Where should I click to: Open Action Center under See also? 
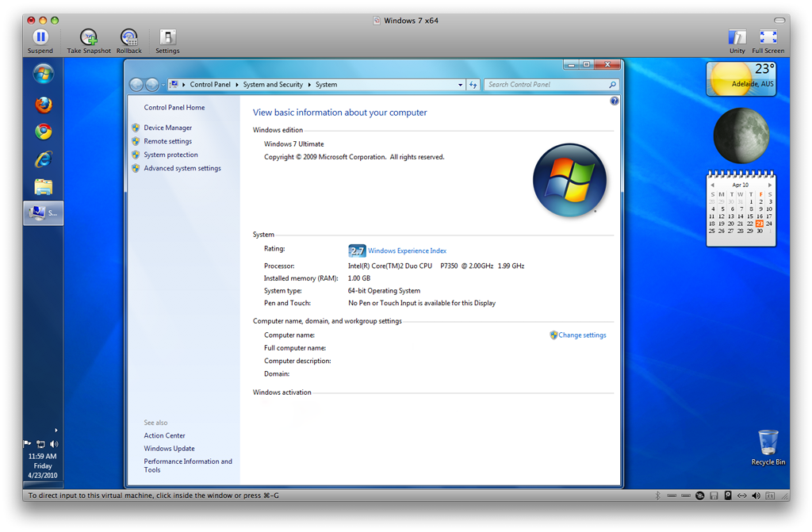[164, 435]
